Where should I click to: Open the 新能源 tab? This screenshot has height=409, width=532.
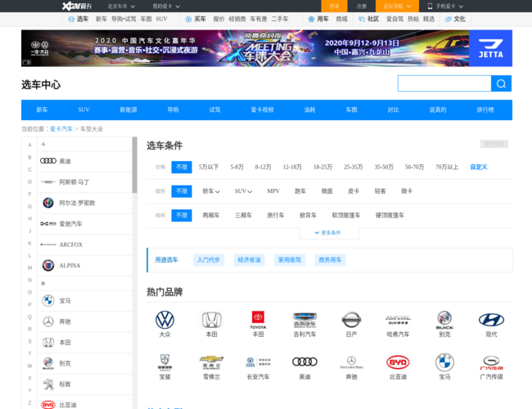tap(128, 110)
